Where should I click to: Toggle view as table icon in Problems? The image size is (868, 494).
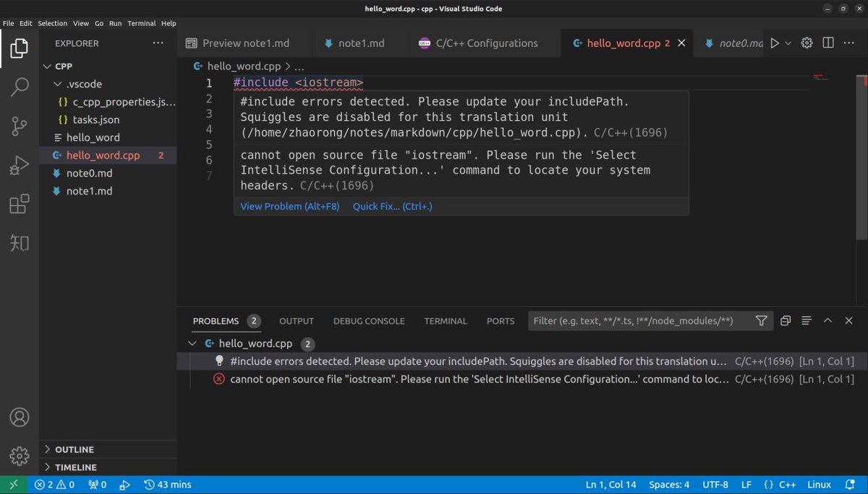pyautogui.click(x=807, y=320)
